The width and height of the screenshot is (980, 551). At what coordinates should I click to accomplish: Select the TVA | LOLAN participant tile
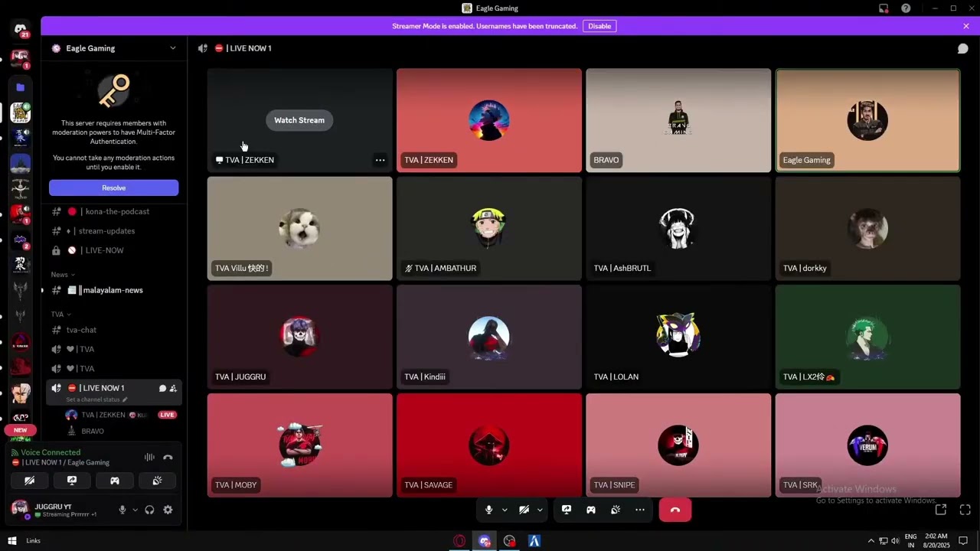click(678, 337)
